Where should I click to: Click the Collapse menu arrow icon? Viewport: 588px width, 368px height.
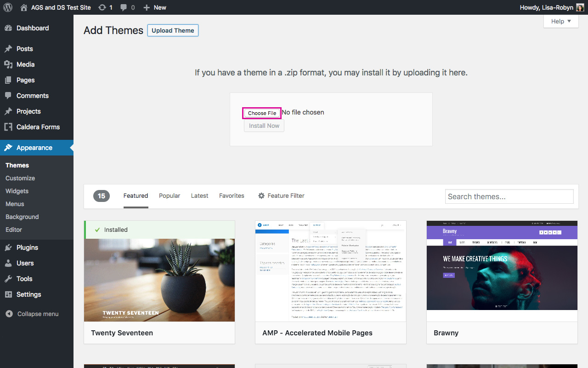tap(9, 314)
